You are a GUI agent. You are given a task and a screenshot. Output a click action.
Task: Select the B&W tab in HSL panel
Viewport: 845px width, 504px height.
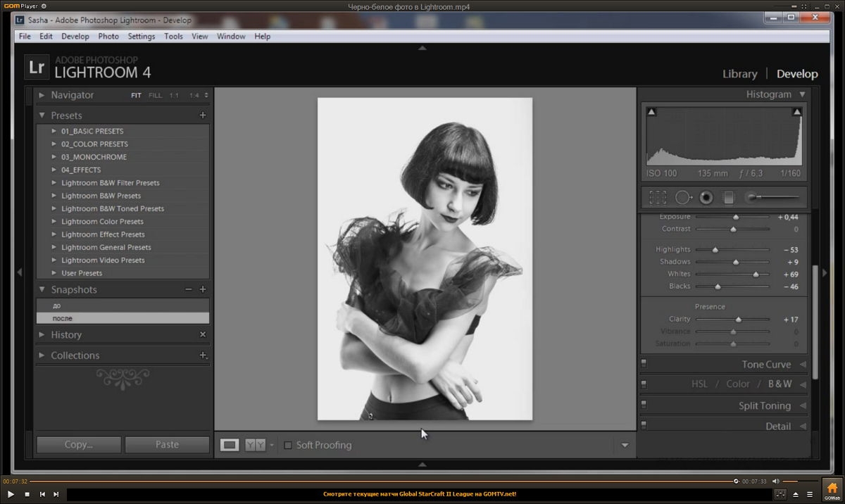[x=780, y=384]
